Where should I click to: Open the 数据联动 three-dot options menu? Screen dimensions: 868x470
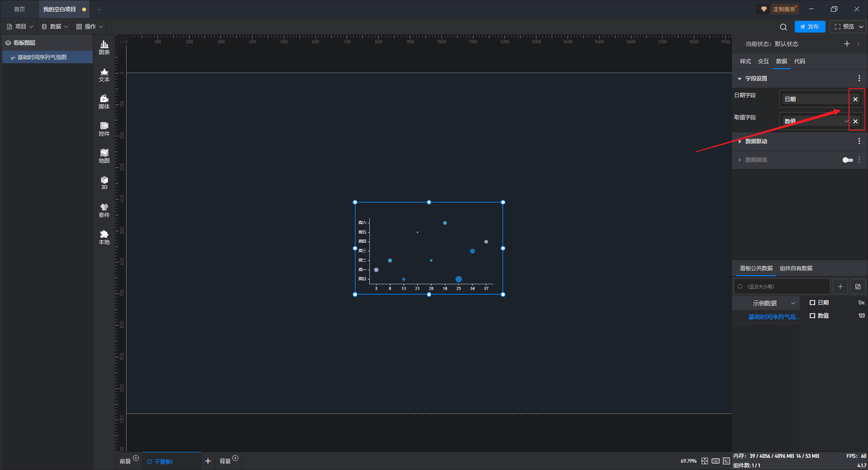[x=859, y=141]
